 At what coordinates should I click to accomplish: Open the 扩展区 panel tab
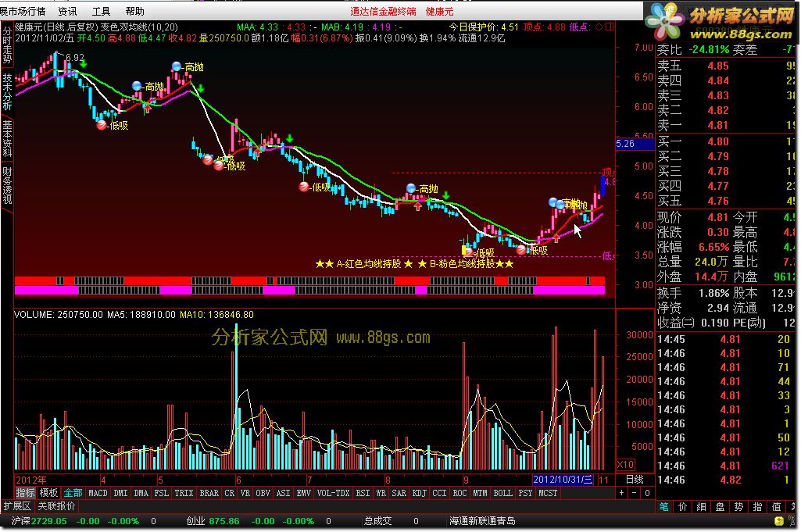17,506
